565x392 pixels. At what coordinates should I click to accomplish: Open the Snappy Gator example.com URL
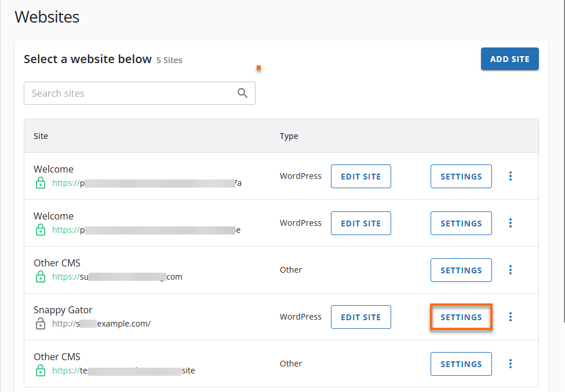(101, 324)
